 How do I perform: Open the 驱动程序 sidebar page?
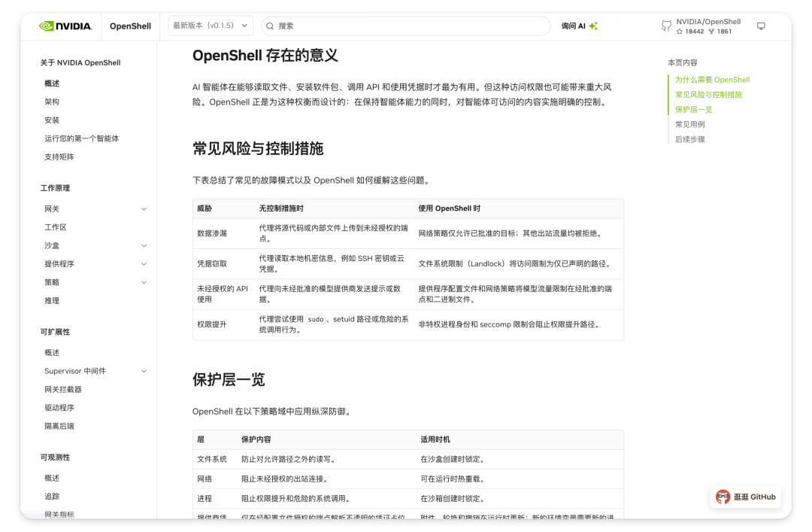pyautogui.click(x=59, y=408)
